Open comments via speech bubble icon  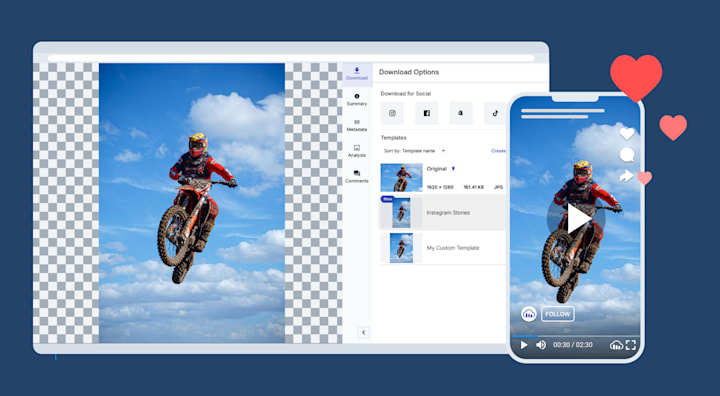tap(627, 155)
